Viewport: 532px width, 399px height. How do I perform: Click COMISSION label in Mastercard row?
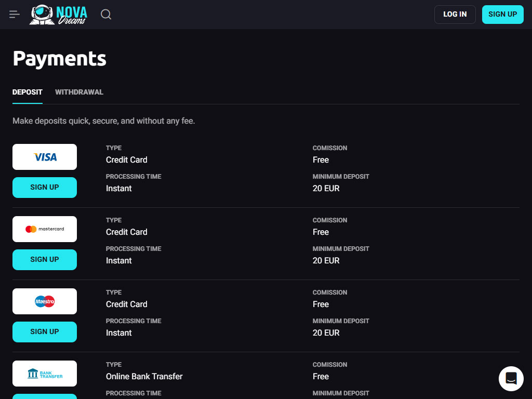[330, 220]
